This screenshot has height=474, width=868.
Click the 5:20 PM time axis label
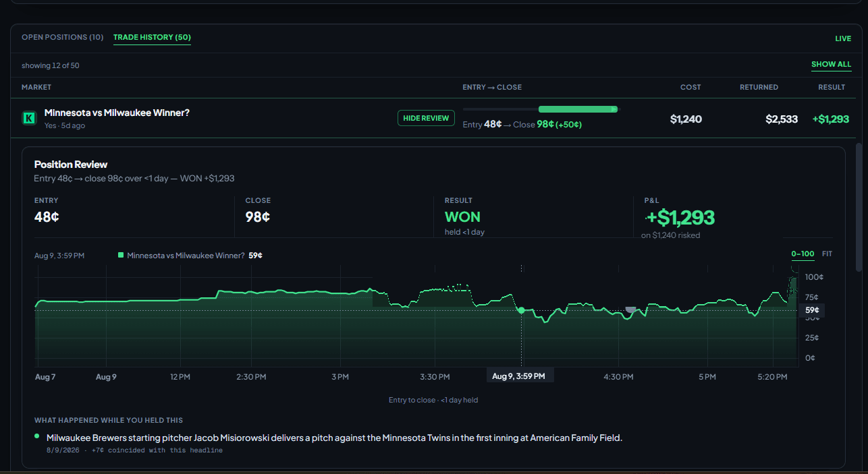[x=773, y=377]
